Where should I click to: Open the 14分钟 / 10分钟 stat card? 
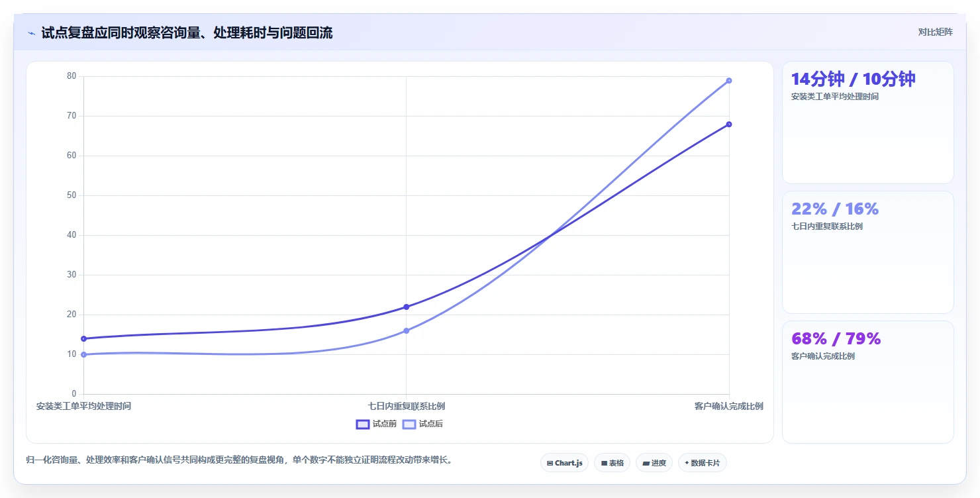867,123
